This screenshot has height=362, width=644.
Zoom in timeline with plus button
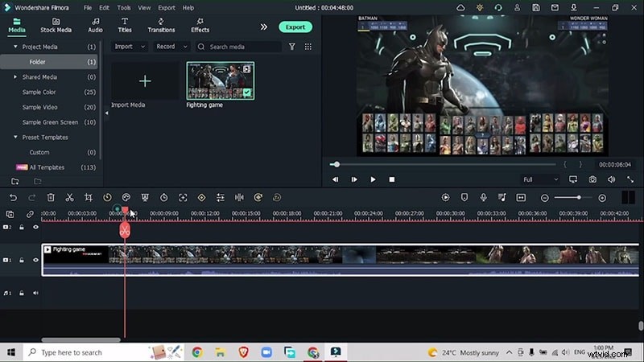pos(602,198)
